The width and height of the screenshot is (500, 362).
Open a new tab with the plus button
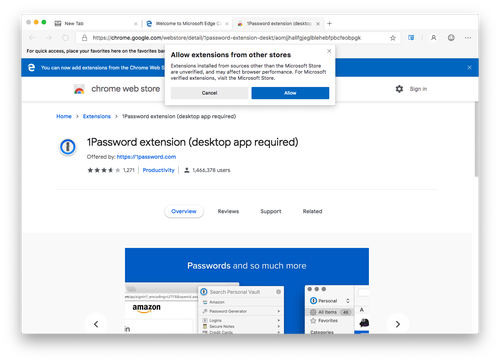coord(329,23)
